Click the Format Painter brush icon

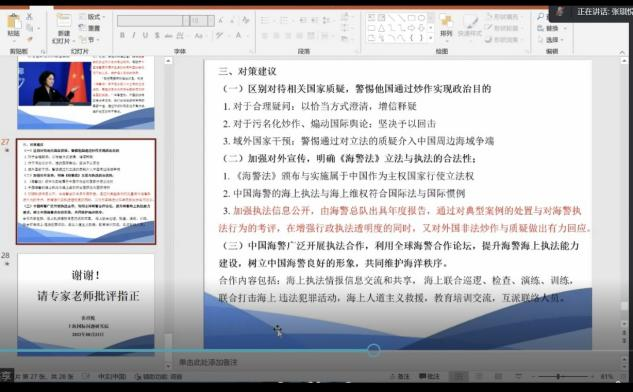(29, 40)
